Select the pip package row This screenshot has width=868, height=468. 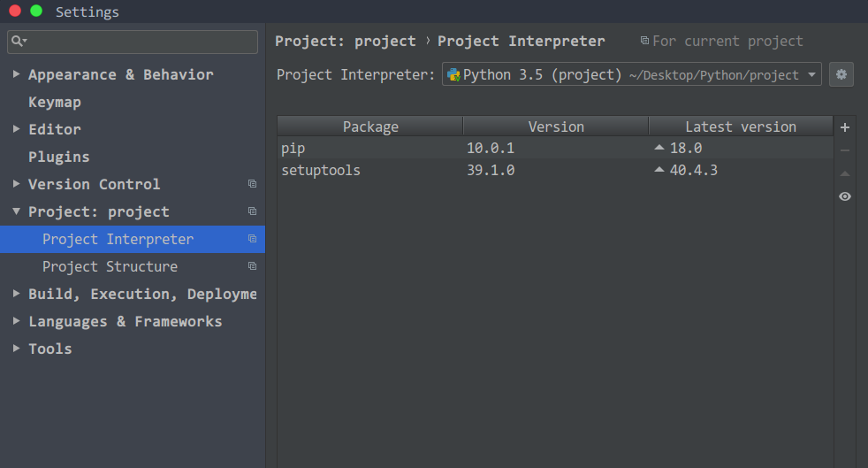pos(555,148)
